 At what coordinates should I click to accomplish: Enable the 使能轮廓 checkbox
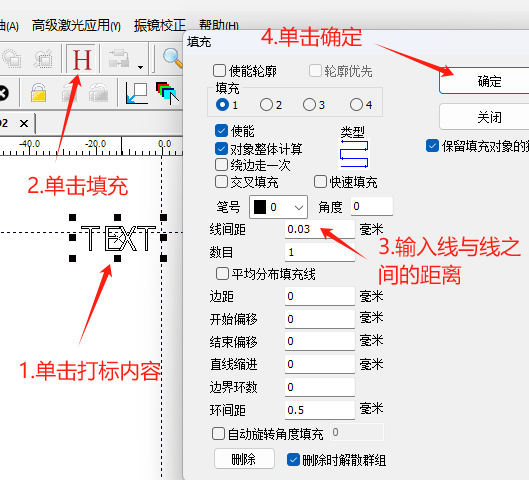[219, 71]
